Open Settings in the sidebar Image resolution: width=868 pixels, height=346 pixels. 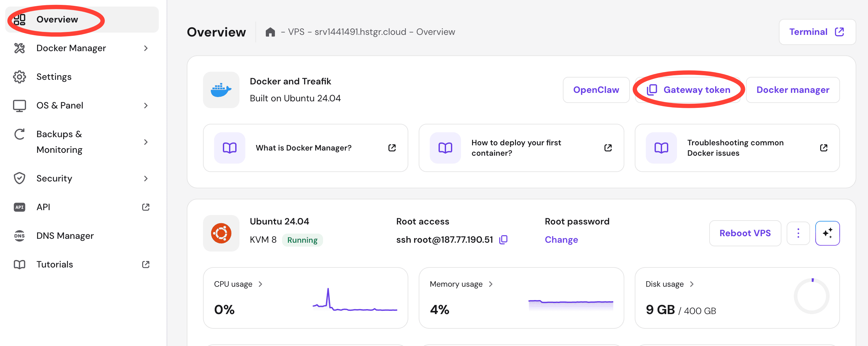click(x=82, y=77)
